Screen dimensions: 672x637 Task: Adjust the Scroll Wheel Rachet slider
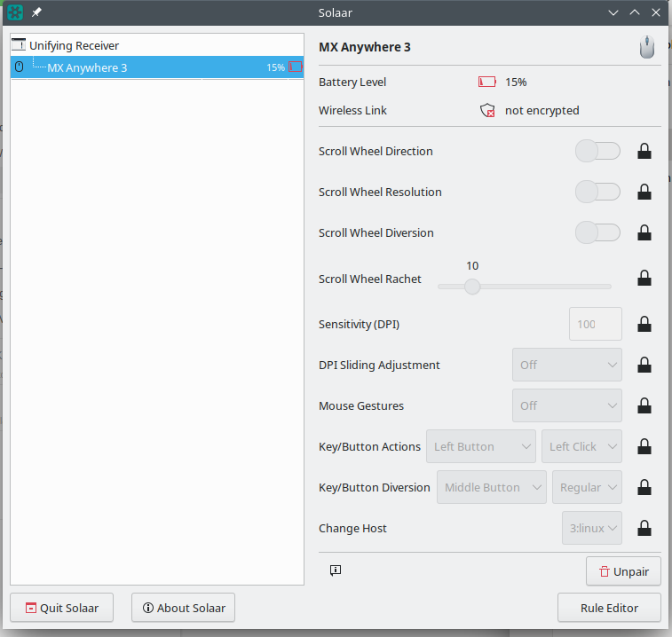coord(524,287)
